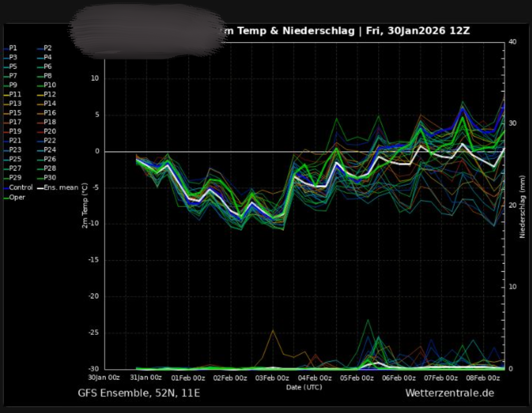Click the -15 temperature axis label
This screenshot has width=532, height=413.
94,260
